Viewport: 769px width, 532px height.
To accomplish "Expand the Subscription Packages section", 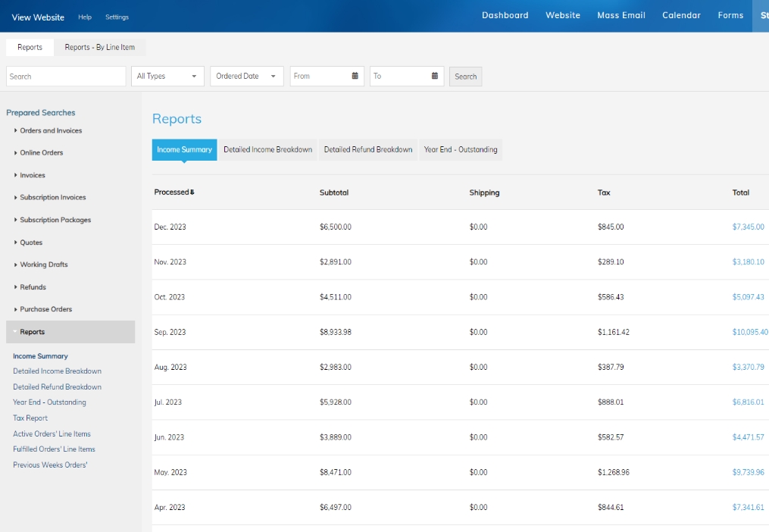I will point(52,220).
